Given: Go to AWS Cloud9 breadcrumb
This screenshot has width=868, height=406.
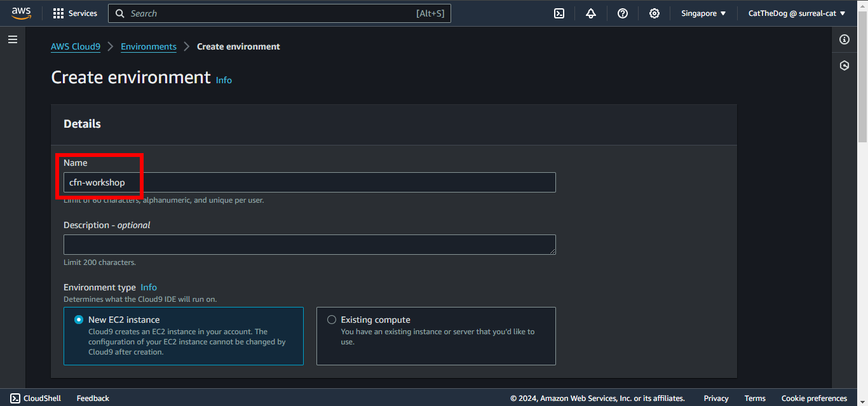Looking at the screenshot, I should click(x=76, y=46).
